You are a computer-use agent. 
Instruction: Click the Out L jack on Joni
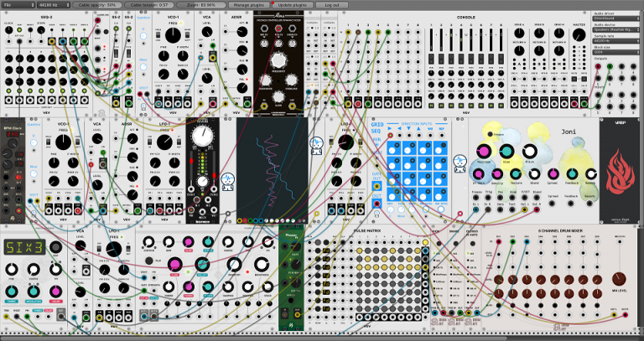524,209
